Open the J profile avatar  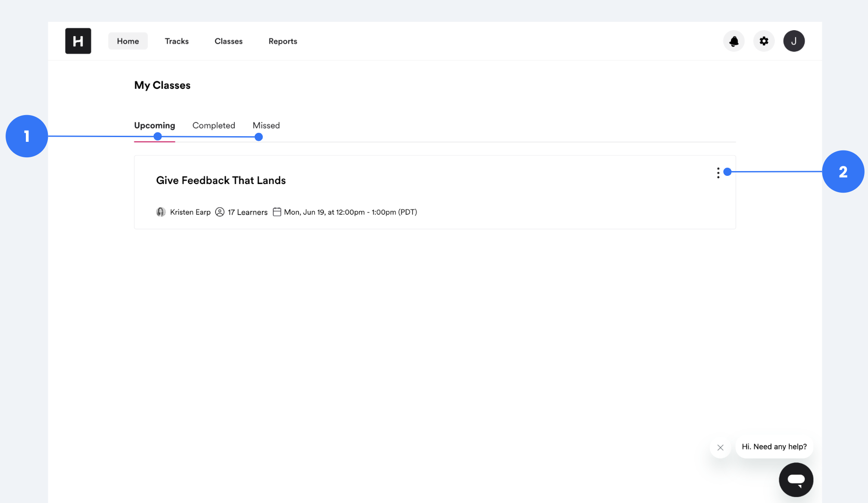[x=793, y=41]
